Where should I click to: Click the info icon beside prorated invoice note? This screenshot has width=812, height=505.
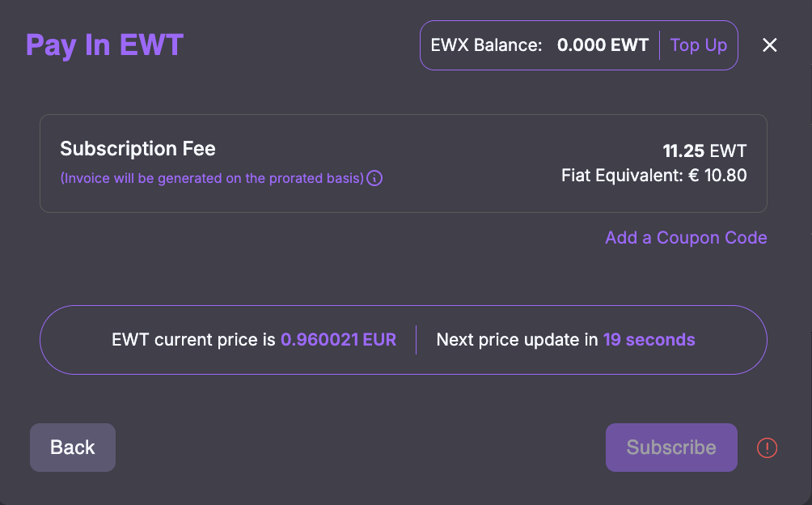point(374,178)
